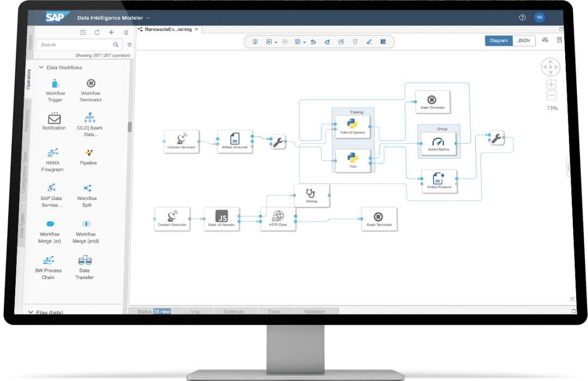
Task: Open the Data Intelligence Modeler title dropdown
Action: click(113, 17)
